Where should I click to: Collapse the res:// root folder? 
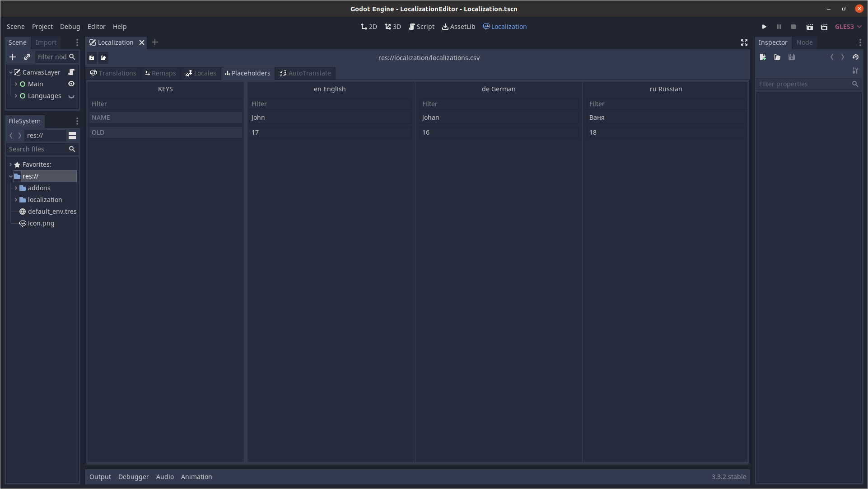[11, 176]
